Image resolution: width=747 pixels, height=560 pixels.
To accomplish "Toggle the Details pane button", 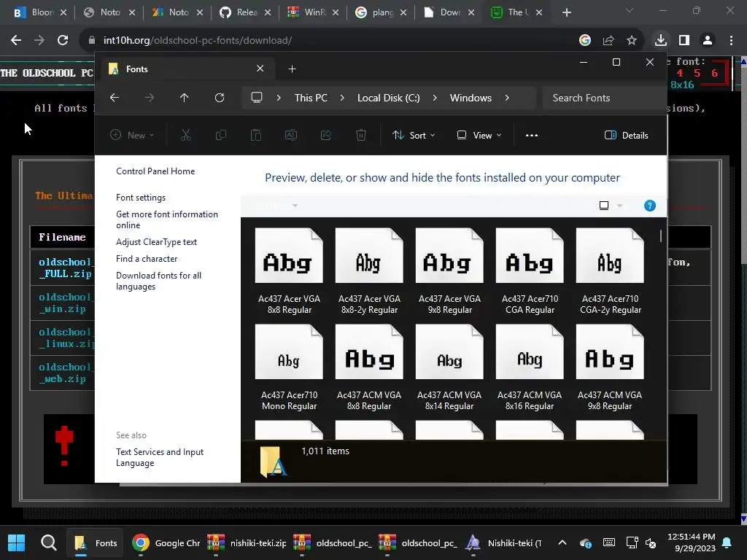I will point(627,135).
